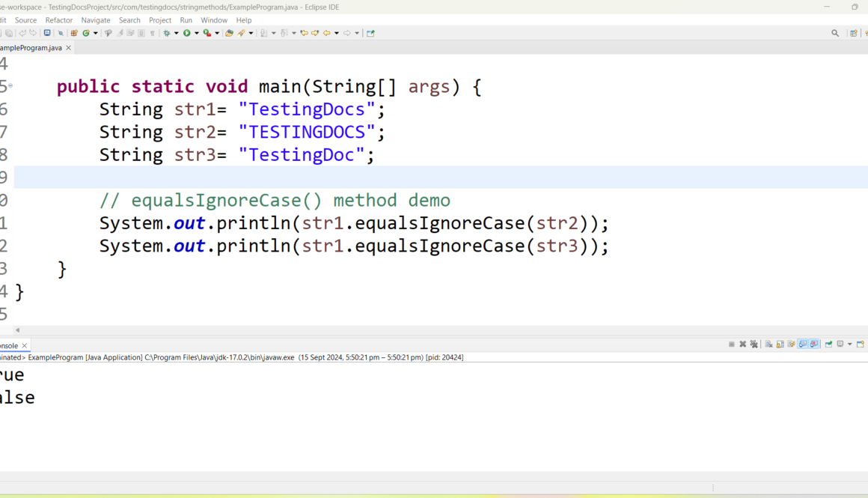Click the editor horizontal scrollbar left arrow
868x498 pixels.
(x=18, y=330)
